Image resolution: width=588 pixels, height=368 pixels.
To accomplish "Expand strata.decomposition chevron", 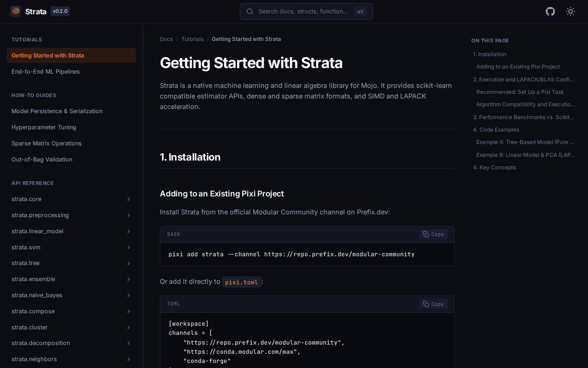I will click(129, 343).
